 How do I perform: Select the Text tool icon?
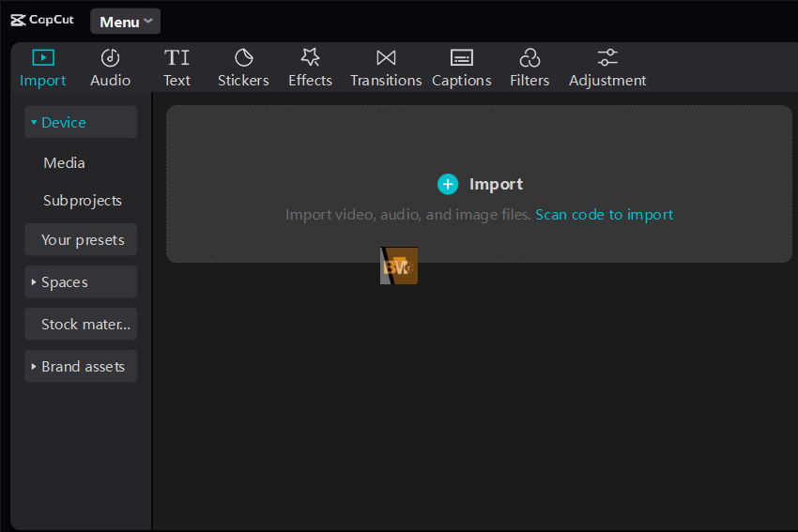(x=176, y=58)
